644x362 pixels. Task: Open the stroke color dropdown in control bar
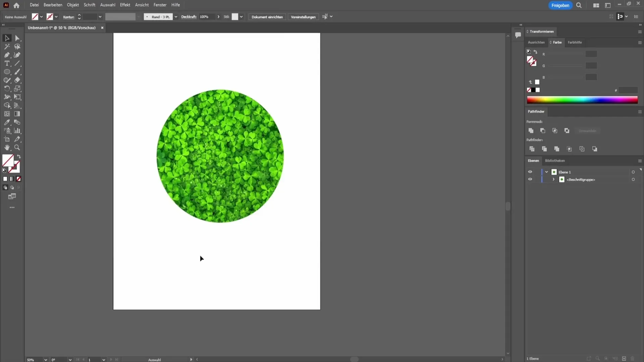[56, 17]
